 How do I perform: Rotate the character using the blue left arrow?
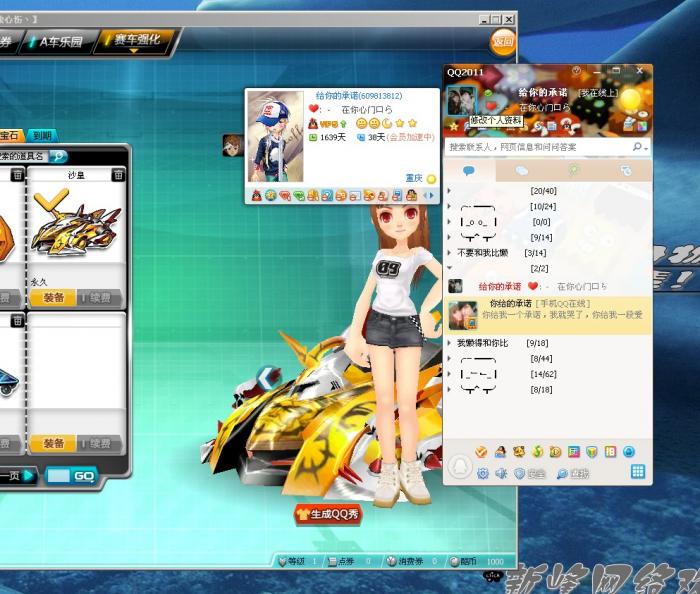(x=268, y=379)
